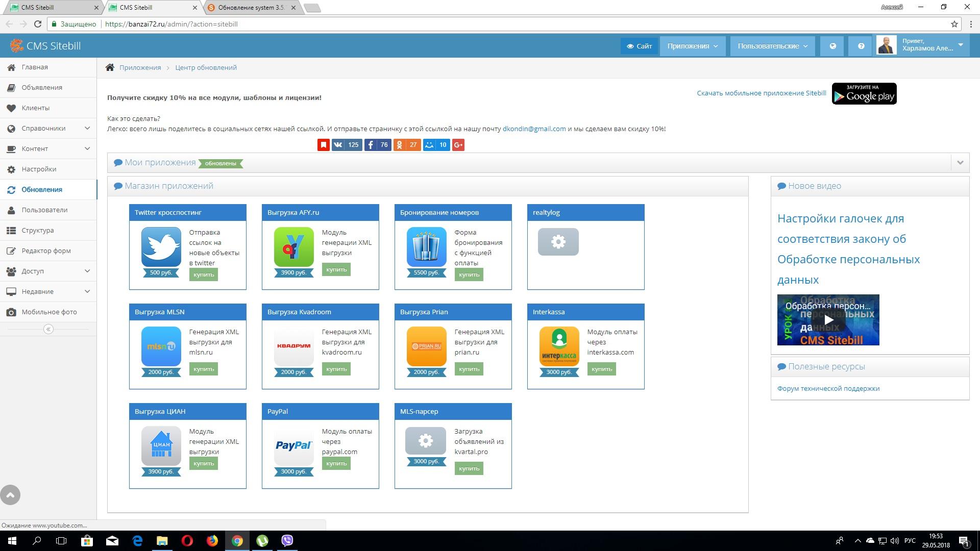Screen dimensions: 980x551
Task: Expand the Мои приложения panel chevron
Action: (x=960, y=163)
